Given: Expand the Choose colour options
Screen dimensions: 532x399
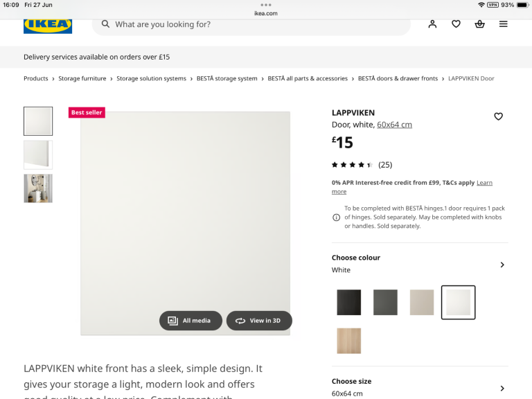Looking at the screenshot, I should point(502,265).
